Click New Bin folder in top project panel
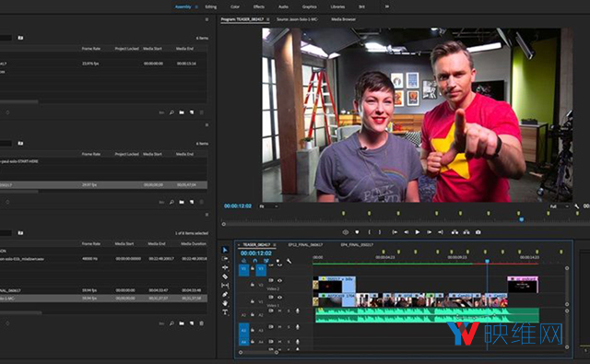590x364 pixels. point(182,112)
